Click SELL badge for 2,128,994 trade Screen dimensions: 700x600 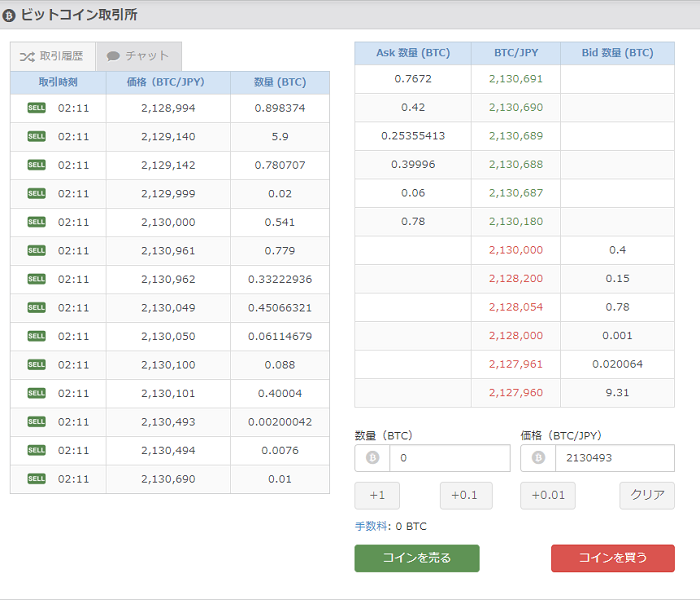[x=37, y=108]
